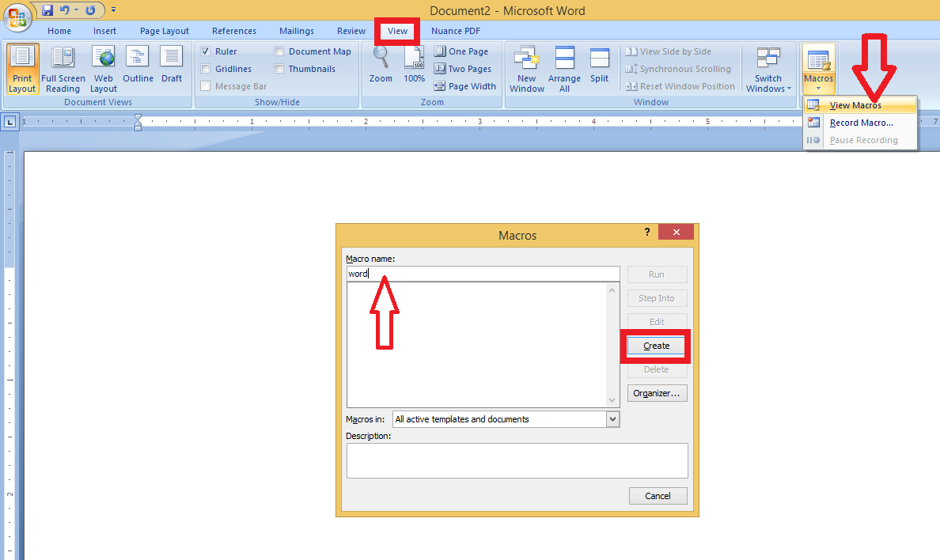
Task: Switch to Web Layout view
Action: (x=103, y=69)
